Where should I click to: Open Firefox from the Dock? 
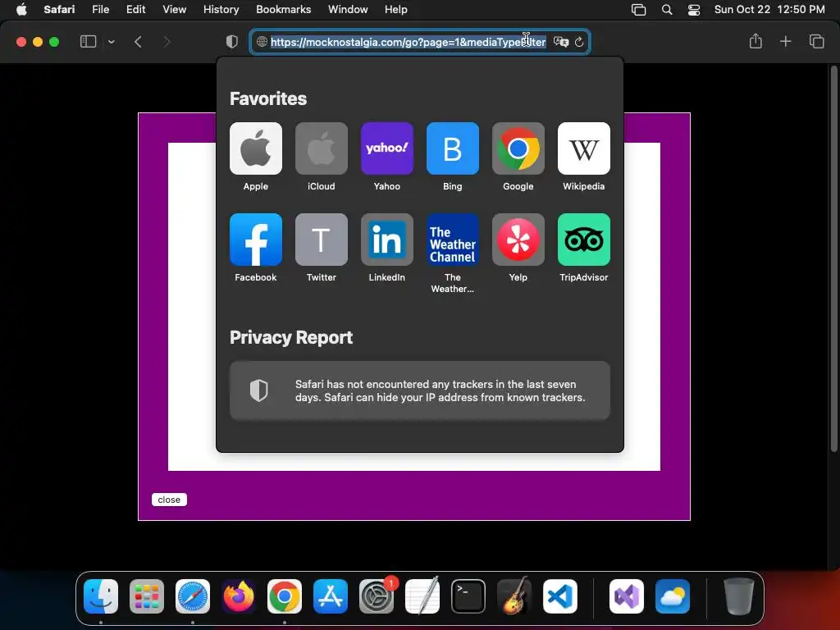239,596
